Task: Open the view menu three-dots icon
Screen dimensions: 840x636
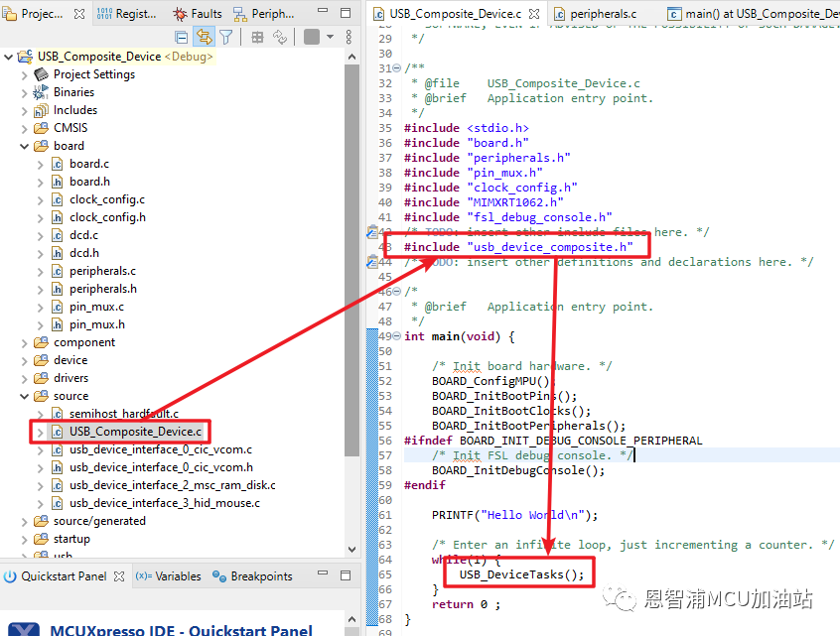Action: coord(349,37)
